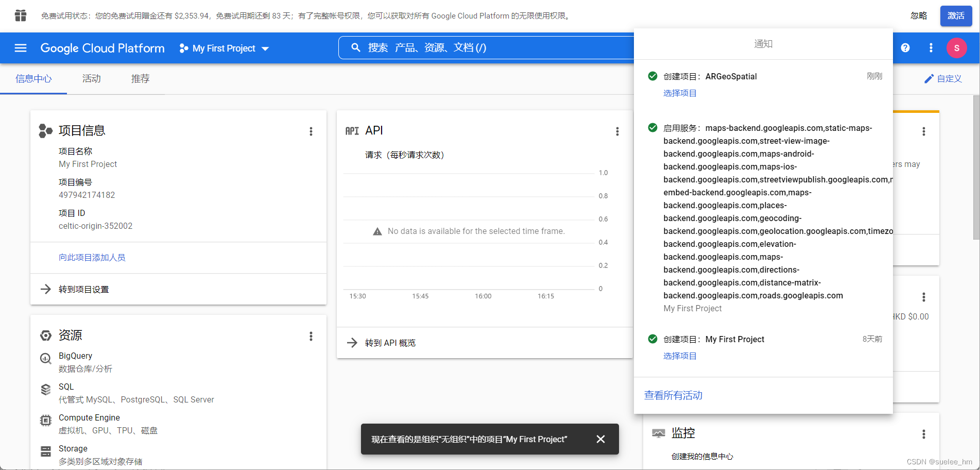This screenshot has height=470, width=980.
Task: Click the API card header icon
Action: point(352,131)
